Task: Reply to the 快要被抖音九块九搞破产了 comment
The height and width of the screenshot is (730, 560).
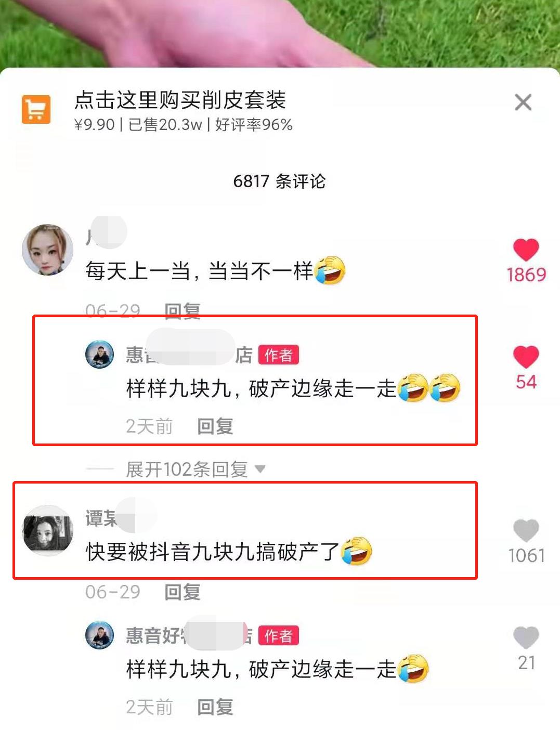Action: pos(182,592)
